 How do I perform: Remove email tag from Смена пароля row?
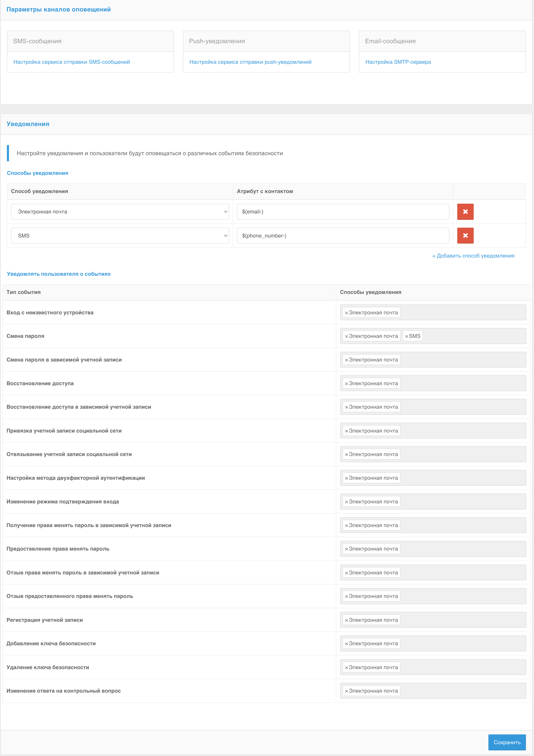[346, 336]
